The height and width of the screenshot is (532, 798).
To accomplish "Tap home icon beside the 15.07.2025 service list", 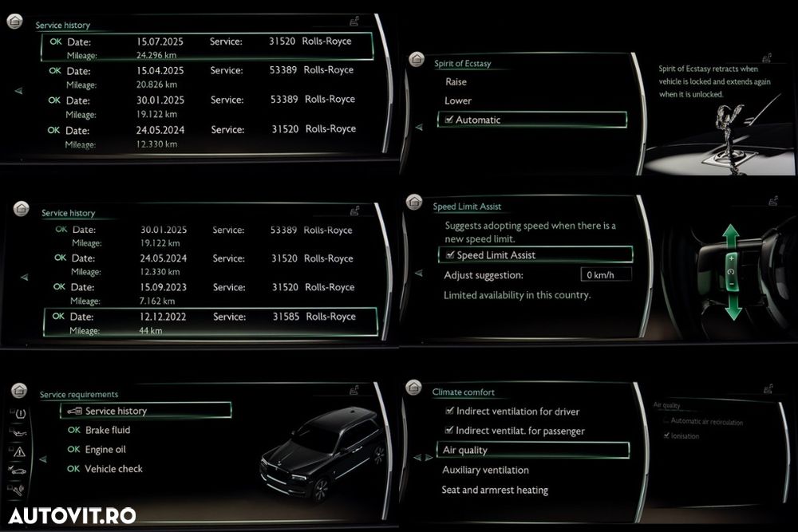I will (14, 22).
